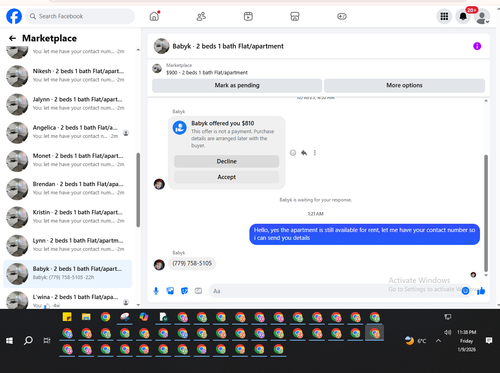
Task: Open Babyk's profile picture in chat header
Action: click(x=161, y=46)
